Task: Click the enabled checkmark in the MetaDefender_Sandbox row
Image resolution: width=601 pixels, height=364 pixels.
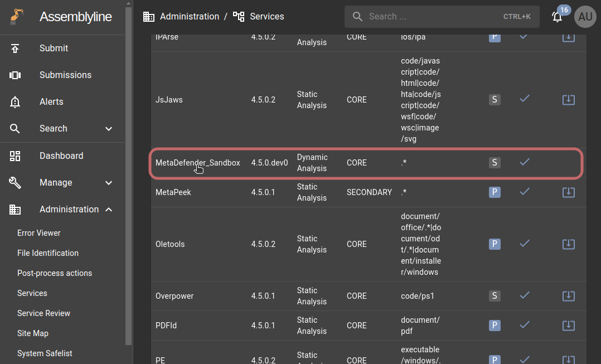Action: [x=525, y=162]
